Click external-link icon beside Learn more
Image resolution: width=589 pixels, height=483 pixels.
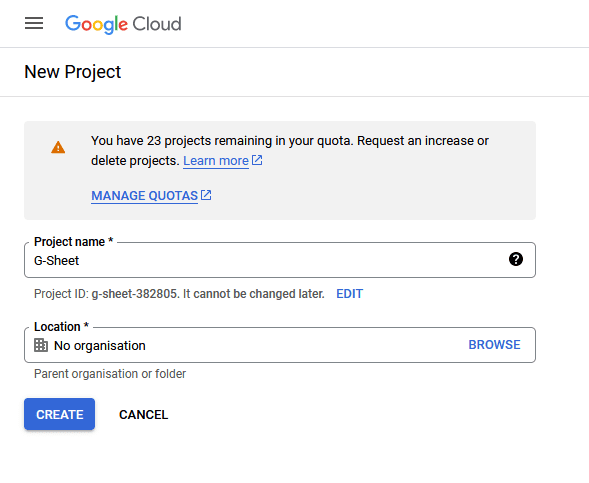click(257, 160)
